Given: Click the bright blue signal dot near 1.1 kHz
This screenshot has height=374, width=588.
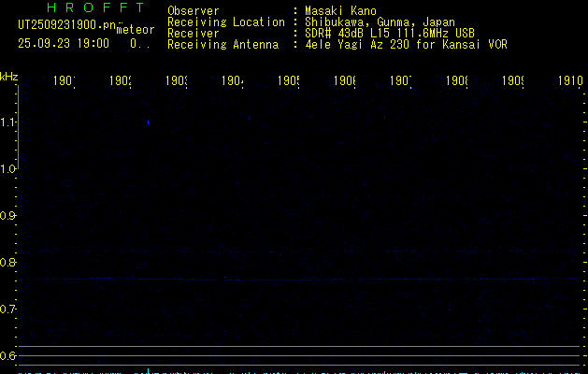Looking at the screenshot, I should [148, 122].
